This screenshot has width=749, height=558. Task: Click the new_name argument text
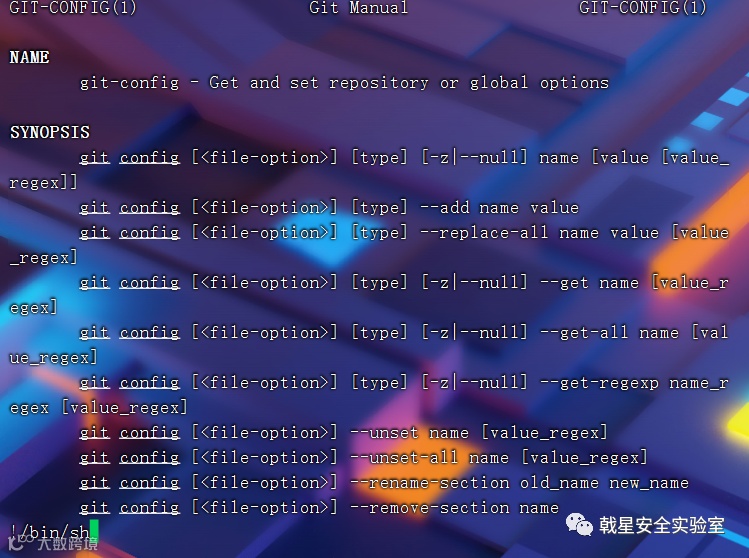(x=649, y=483)
